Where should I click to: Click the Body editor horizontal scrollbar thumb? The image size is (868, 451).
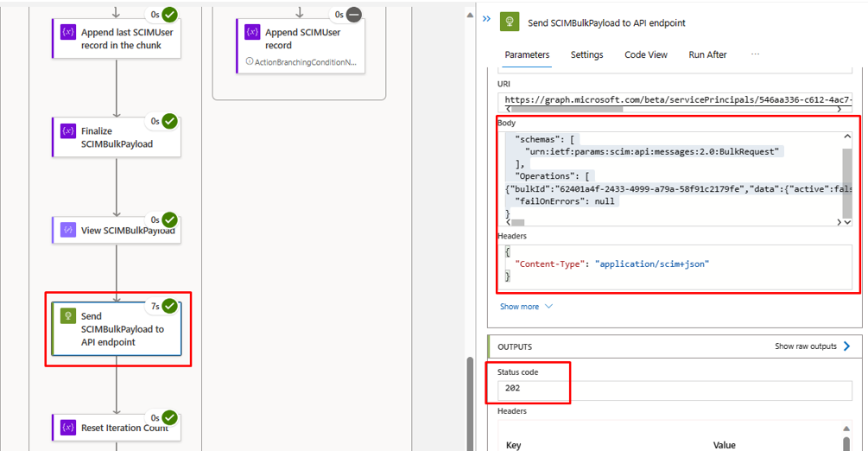point(517,222)
